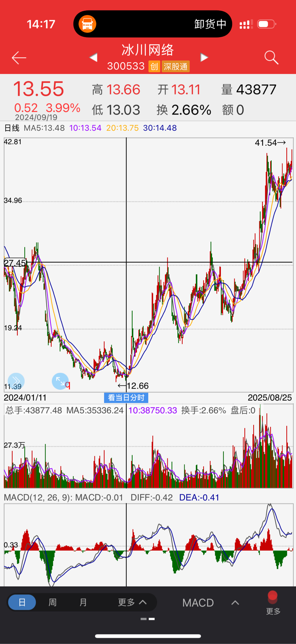Select the 周 weekly period tab
Viewport: 296px width, 644px height.
click(52, 602)
